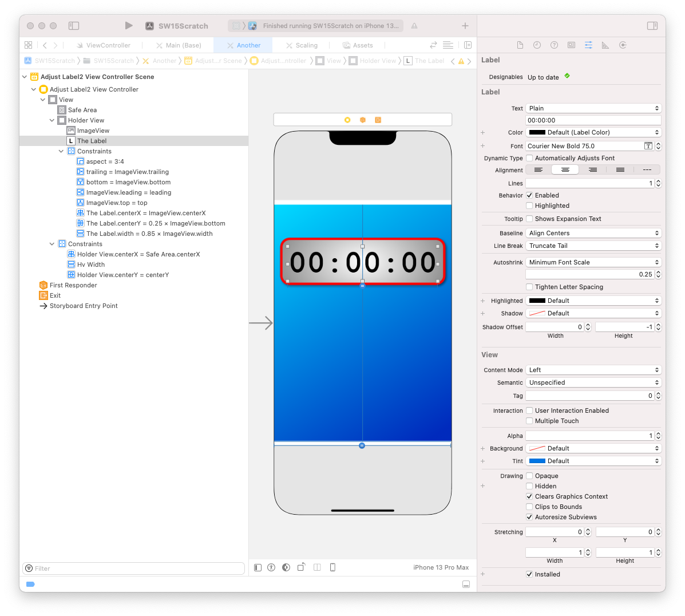Toggle the navigator sidebar icon
Image resolution: width=685 pixels, height=616 pixels.
tap(74, 26)
